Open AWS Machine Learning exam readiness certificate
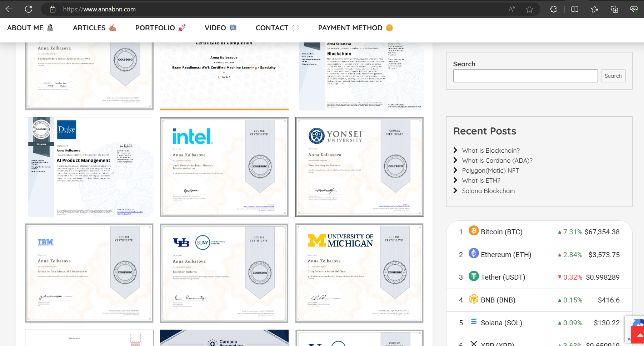This screenshot has height=346, width=644. coord(224,76)
